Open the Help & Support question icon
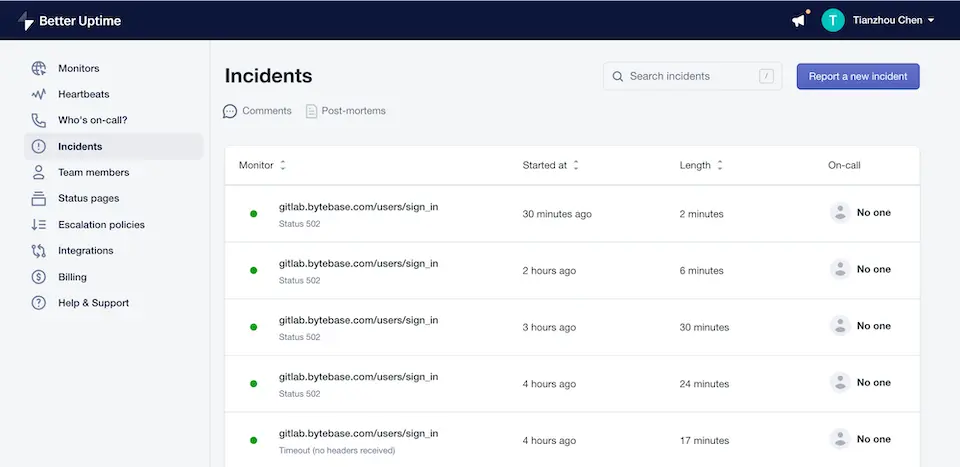Screen dimensions: 960x467 [39, 303]
